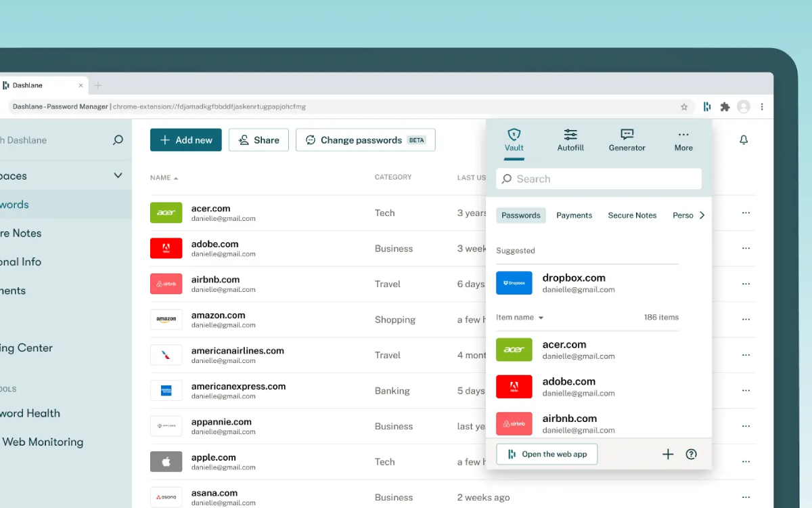The image size is (812, 508).
Task: Click the CATEGORY column header
Action: click(x=393, y=177)
